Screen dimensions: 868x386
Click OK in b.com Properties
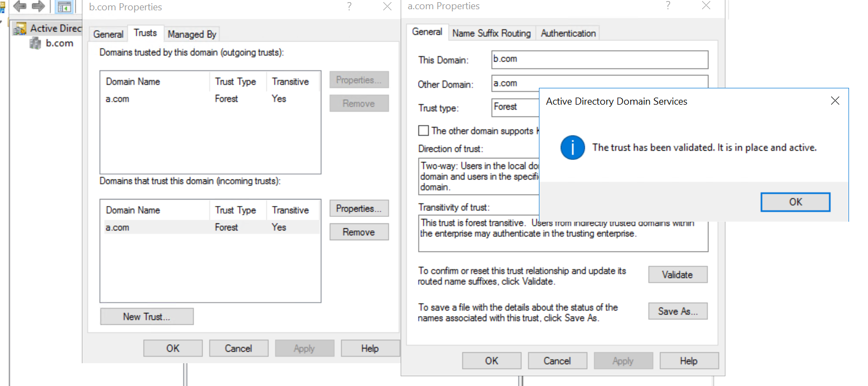click(173, 349)
